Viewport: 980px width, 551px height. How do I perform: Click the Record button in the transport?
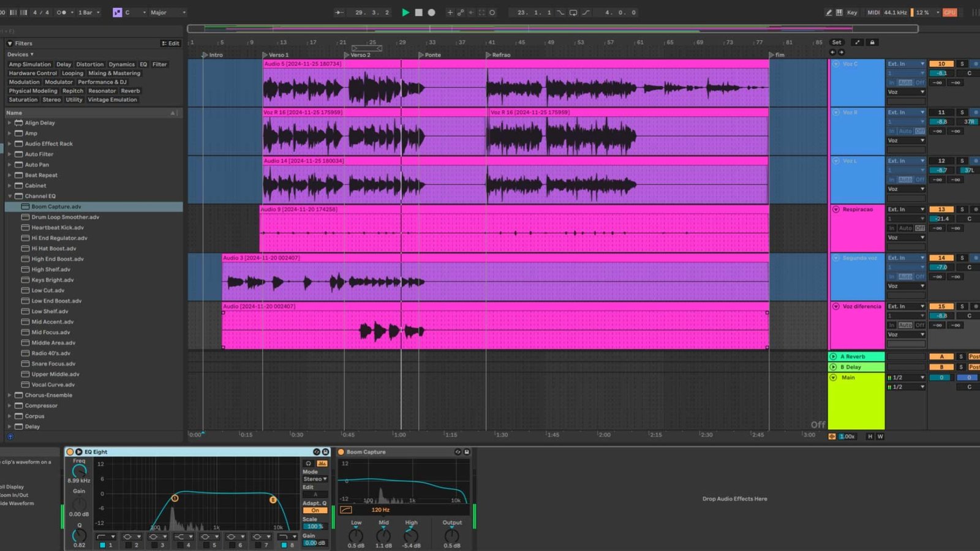[432, 12]
